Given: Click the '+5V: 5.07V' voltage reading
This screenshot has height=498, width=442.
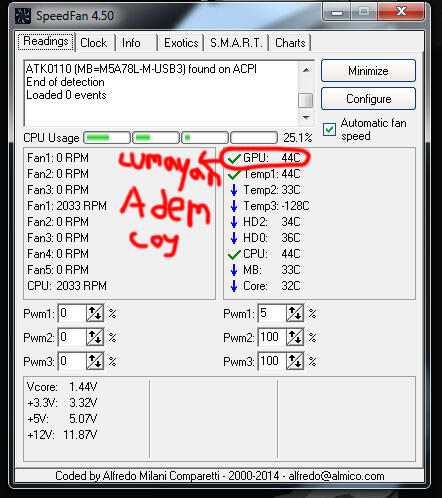Looking at the screenshot, I should point(62,419).
